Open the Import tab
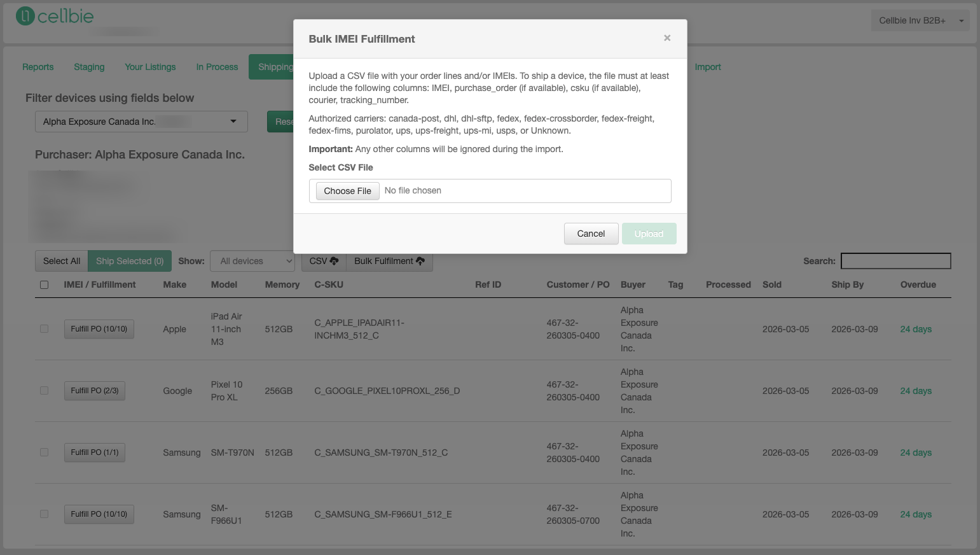Viewport: 980px width, 555px height. (x=708, y=67)
